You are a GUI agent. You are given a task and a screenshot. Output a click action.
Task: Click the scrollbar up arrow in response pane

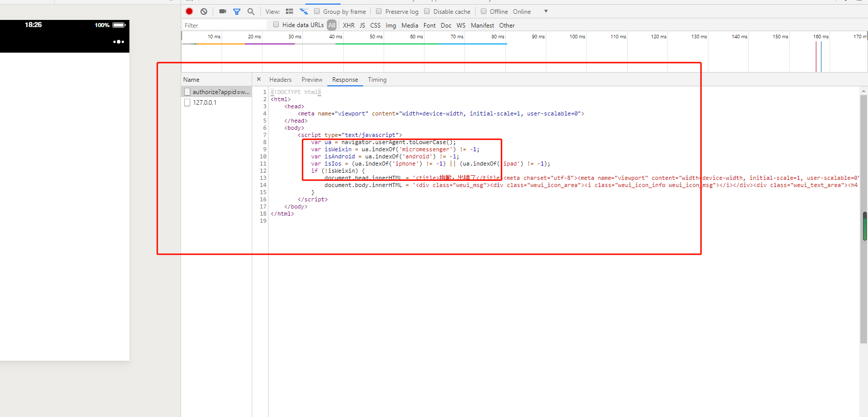864,91
